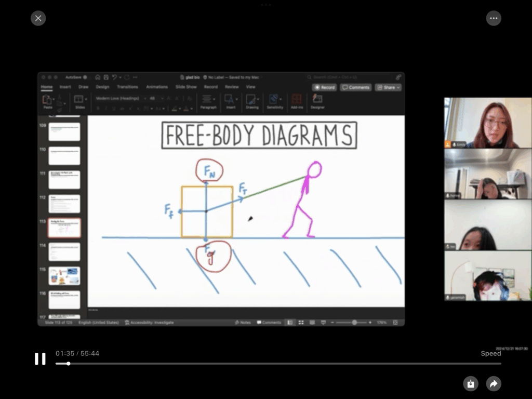Click the Paste icon in the ribbon
Viewport: 532px width, 399px height.
pyautogui.click(x=47, y=100)
